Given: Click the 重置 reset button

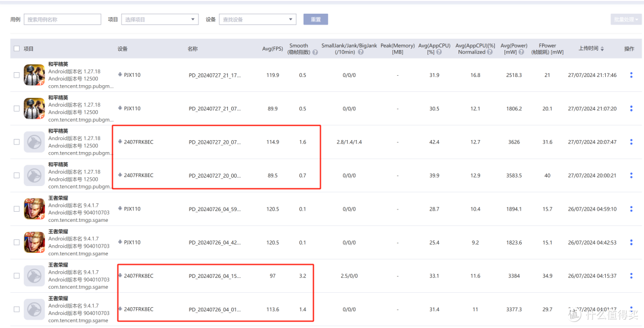Looking at the screenshot, I should click(315, 19).
